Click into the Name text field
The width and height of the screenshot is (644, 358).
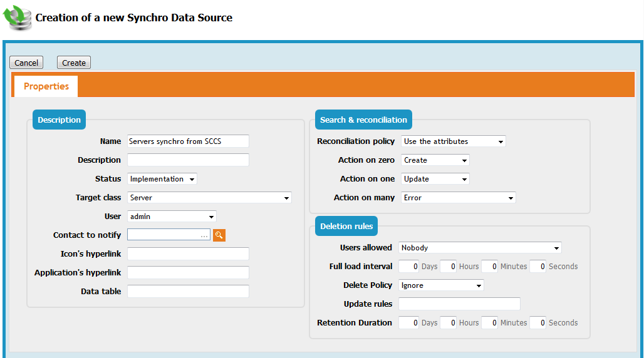point(188,141)
